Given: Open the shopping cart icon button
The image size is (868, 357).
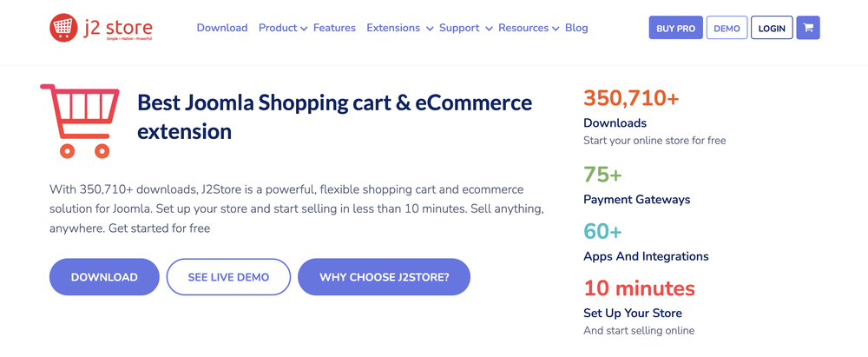Looking at the screenshot, I should pos(808,28).
